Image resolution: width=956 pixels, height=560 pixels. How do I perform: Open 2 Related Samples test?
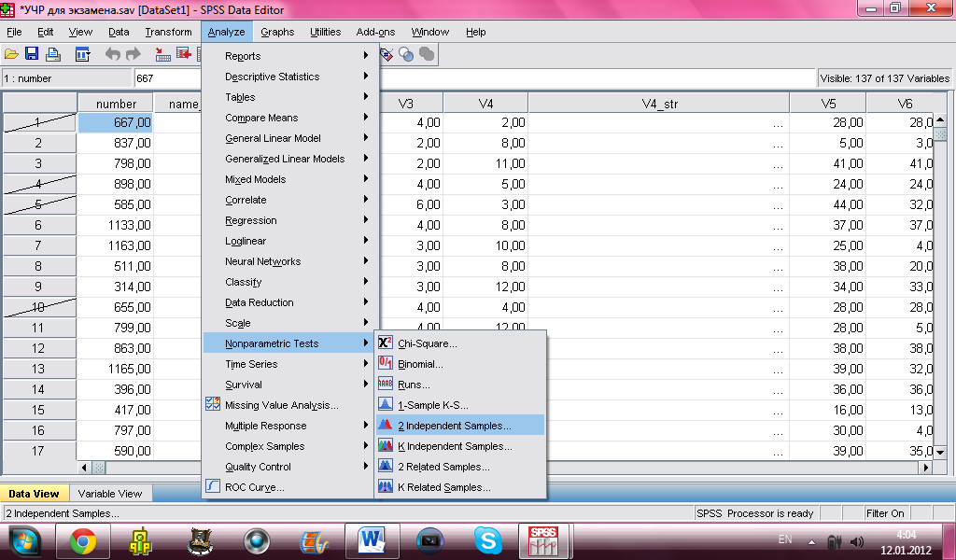click(x=460, y=467)
